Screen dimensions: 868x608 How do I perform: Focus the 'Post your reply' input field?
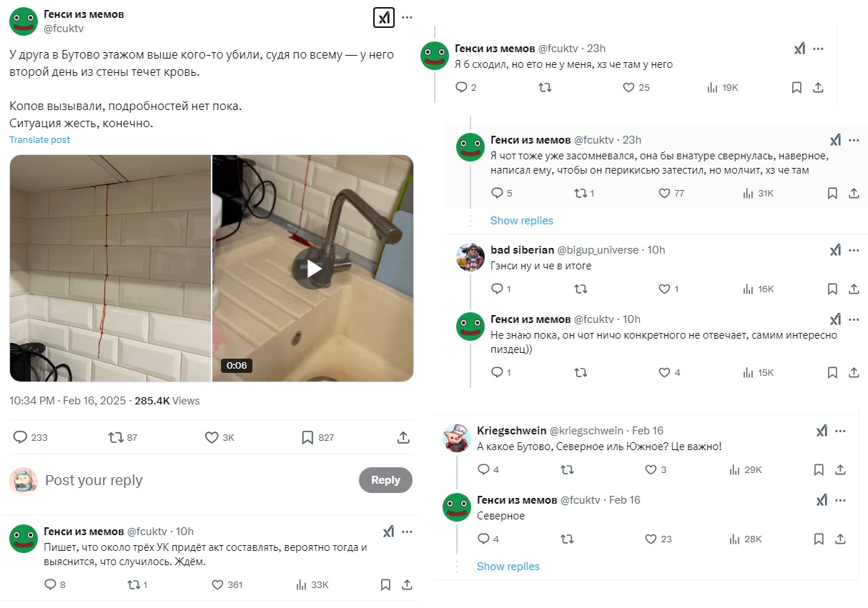[193, 480]
